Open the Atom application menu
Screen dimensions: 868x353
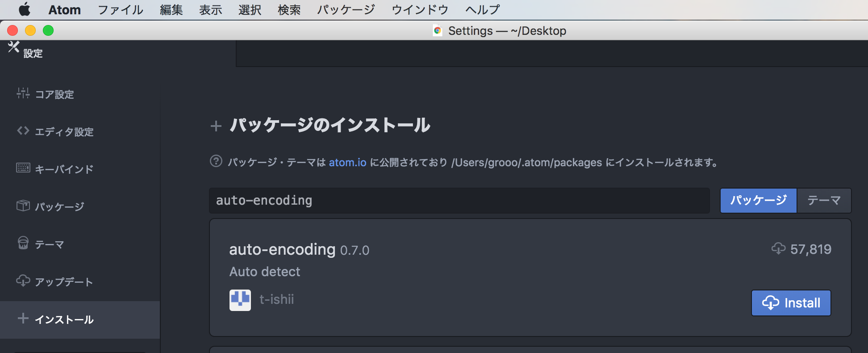(64, 10)
